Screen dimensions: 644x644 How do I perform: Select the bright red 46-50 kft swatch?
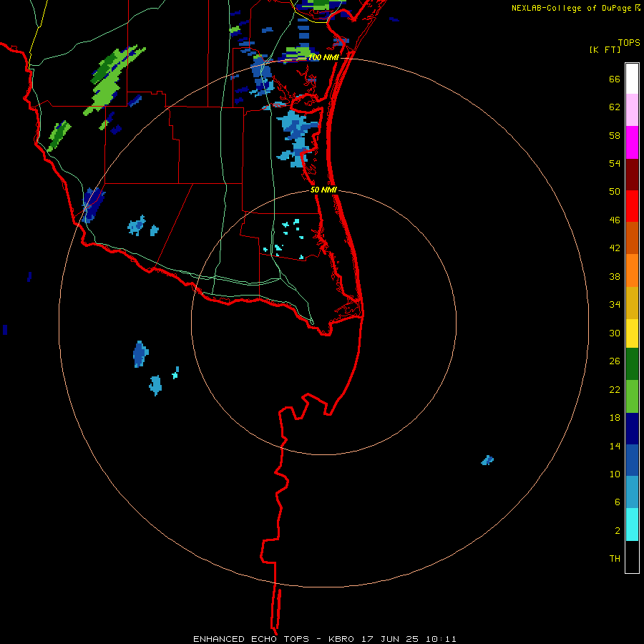coord(632,206)
